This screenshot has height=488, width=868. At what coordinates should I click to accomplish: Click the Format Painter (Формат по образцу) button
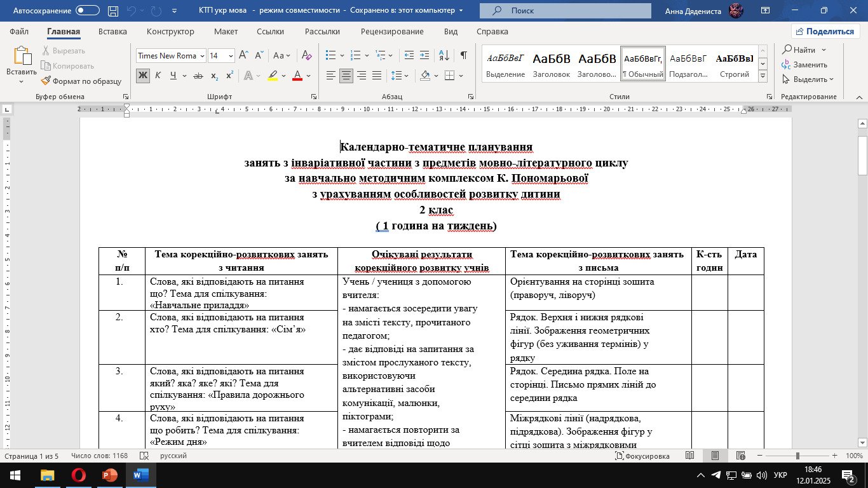click(81, 81)
